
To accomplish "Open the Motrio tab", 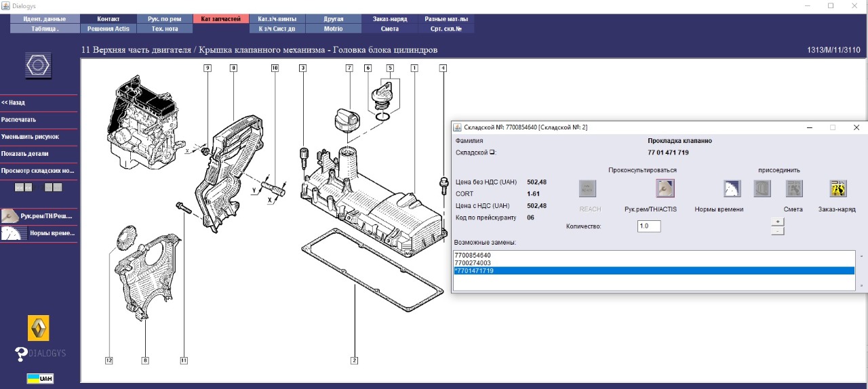I will point(333,29).
